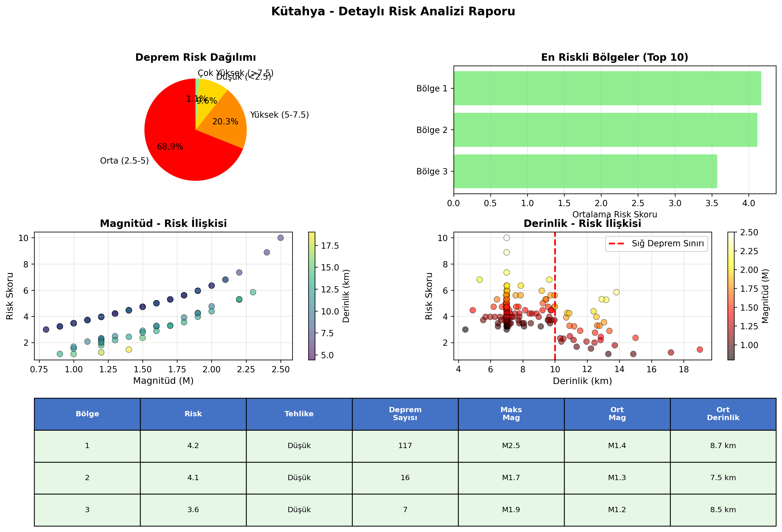Click the Orta (2.5-5) pie label
The height and width of the screenshot is (532, 782).
pos(124,161)
